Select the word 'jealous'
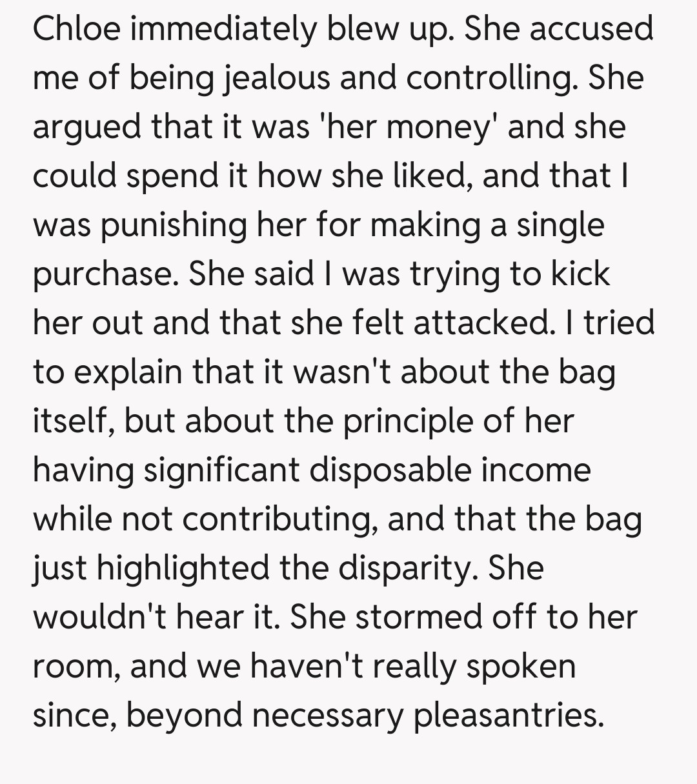This screenshot has width=697, height=784. [x=268, y=78]
